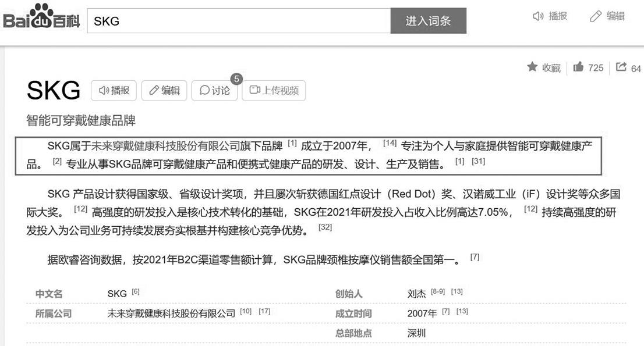Click the discussion count badge 5
Viewport: 644px width, 346px height.
pyautogui.click(x=236, y=79)
